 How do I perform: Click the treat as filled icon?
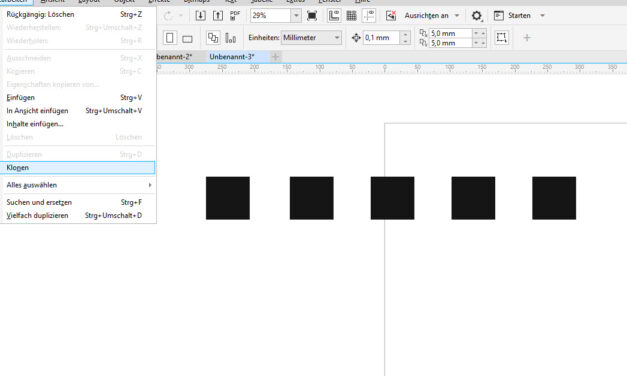click(501, 38)
